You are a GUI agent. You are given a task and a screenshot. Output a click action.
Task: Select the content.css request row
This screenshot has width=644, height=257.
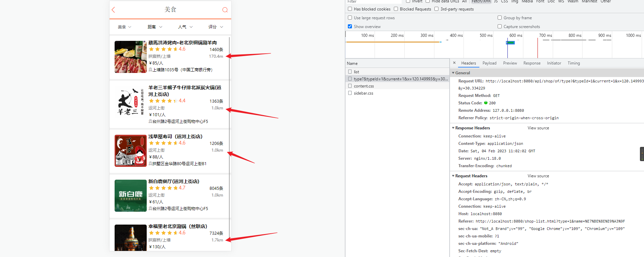pyautogui.click(x=364, y=86)
